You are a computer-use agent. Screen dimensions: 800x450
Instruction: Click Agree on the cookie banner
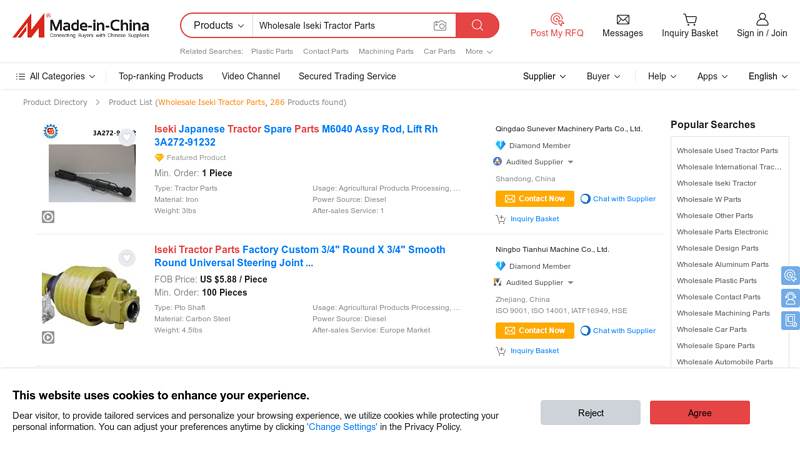(699, 412)
